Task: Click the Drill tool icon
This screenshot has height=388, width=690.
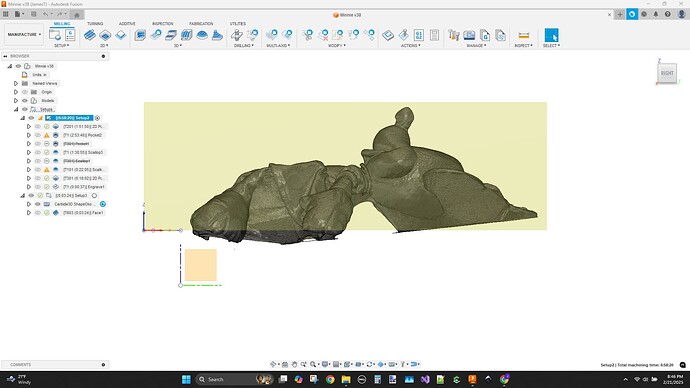Action: point(237,35)
